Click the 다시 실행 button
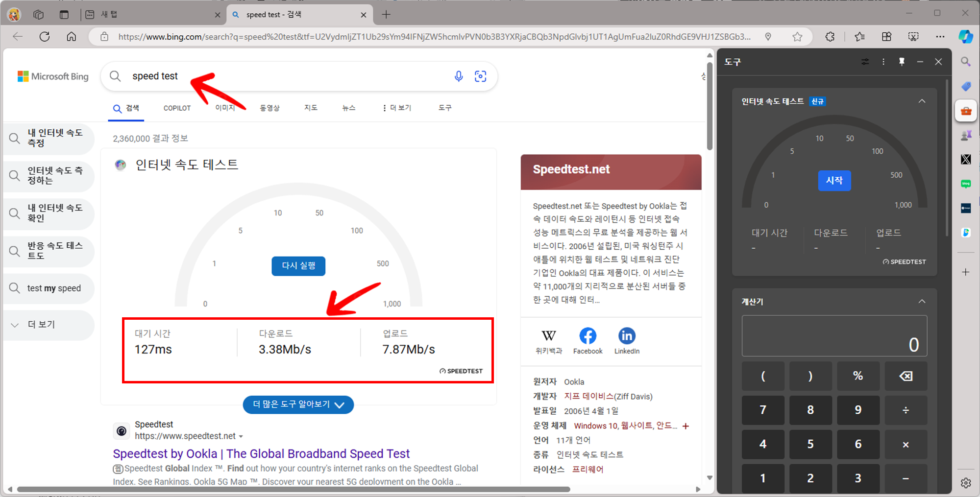Viewport: 980px width, 497px height. 298,266
